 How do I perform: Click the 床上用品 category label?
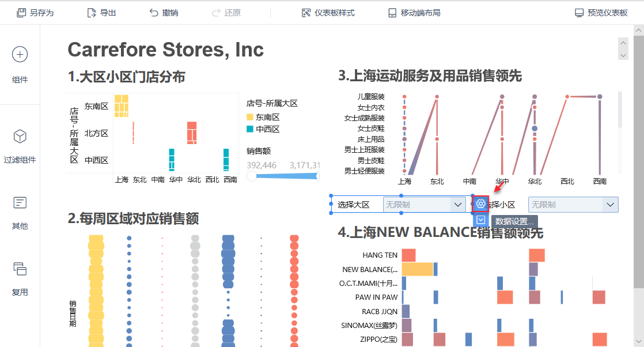tap(370, 139)
